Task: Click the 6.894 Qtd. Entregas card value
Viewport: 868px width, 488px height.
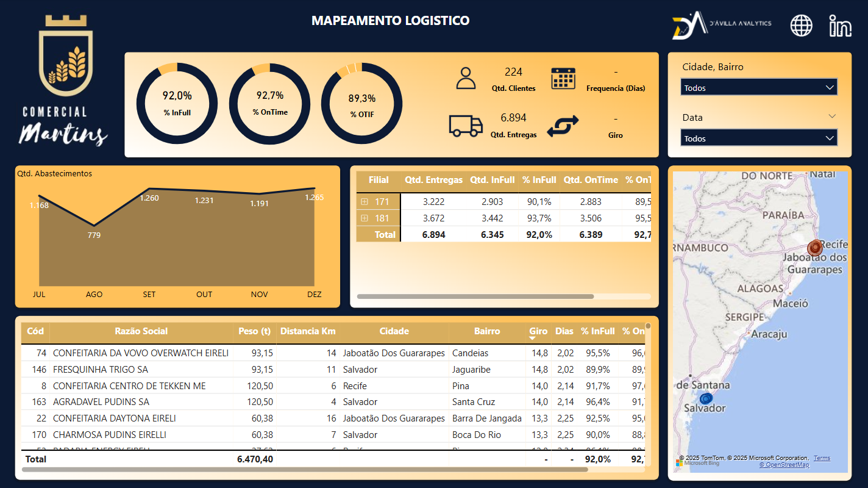Action: pyautogui.click(x=513, y=118)
